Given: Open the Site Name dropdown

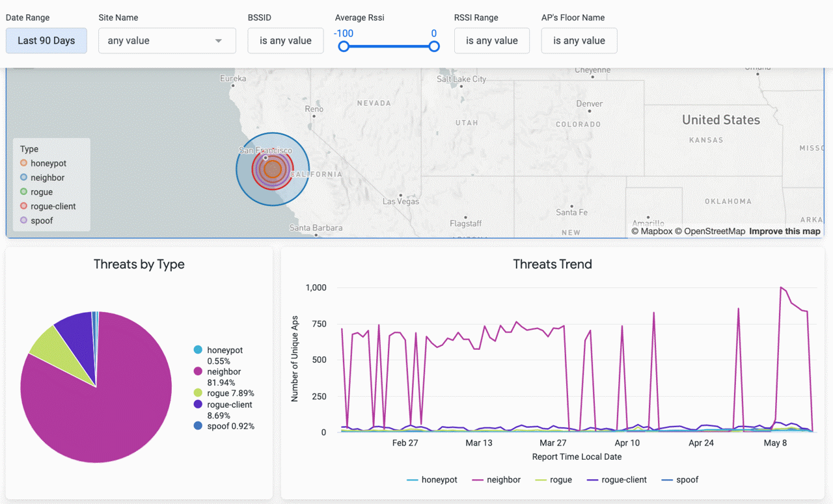Looking at the screenshot, I should pos(167,40).
